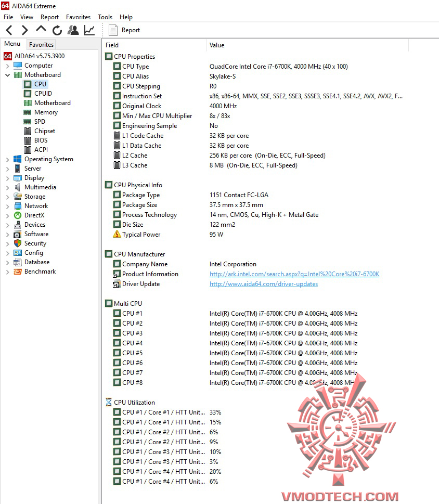Click the Value column header
Screen dimensions: 439x504
(217, 45)
